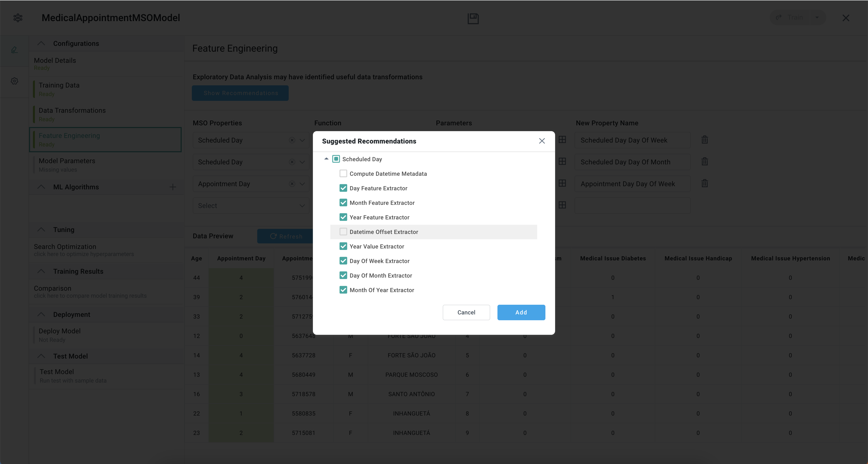Collapse the Configurations section

pos(41,43)
